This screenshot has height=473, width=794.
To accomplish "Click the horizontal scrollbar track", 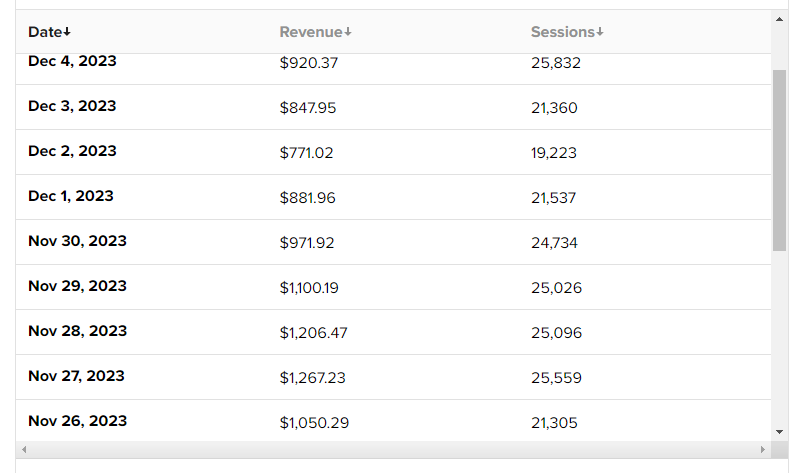I will (393, 449).
